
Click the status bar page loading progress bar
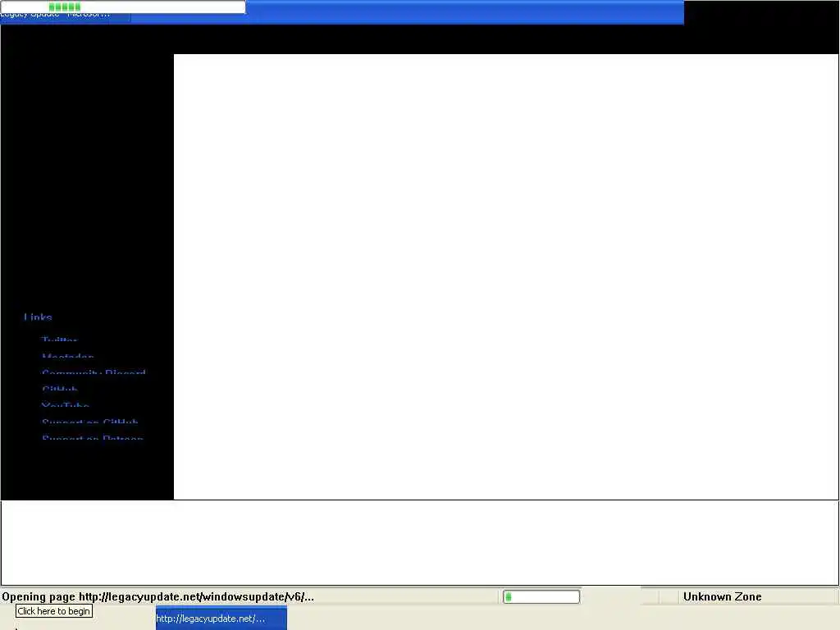(x=541, y=596)
